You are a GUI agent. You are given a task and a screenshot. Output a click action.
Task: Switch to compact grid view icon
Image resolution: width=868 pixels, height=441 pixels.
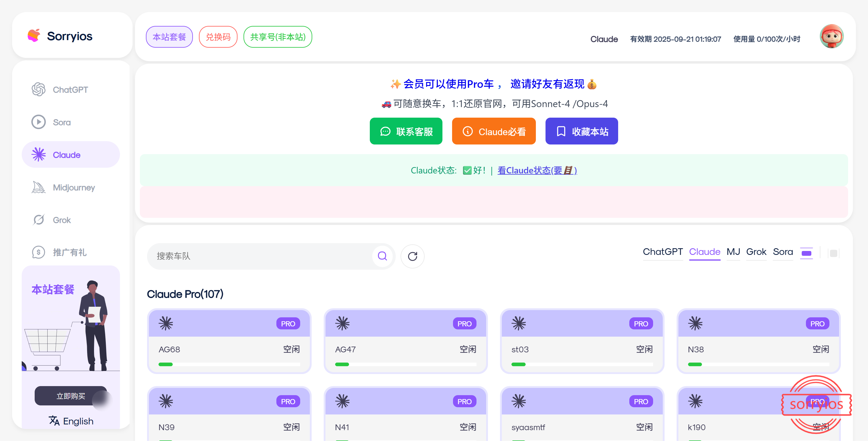point(833,253)
